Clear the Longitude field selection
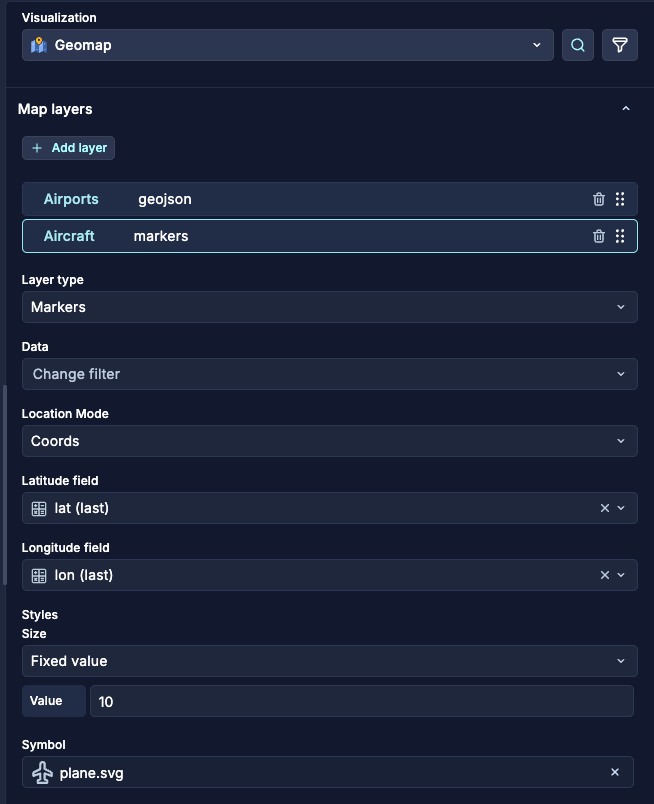The width and height of the screenshot is (654, 804). pyautogui.click(x=604, y=575)
